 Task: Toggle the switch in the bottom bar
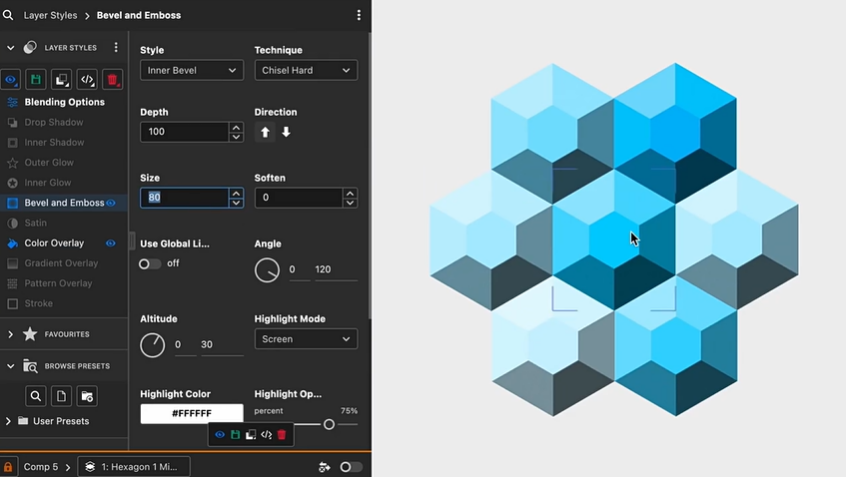click(x=351, y=467)
